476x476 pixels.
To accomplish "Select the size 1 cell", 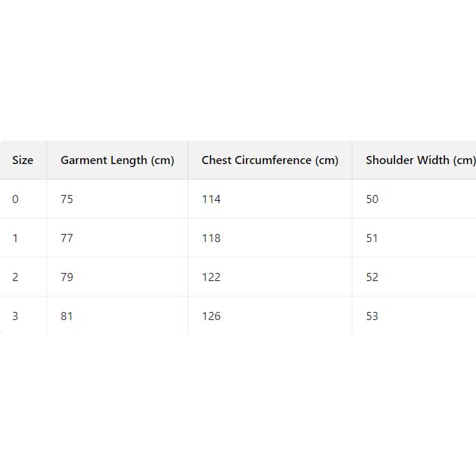I will coord(15,238).
